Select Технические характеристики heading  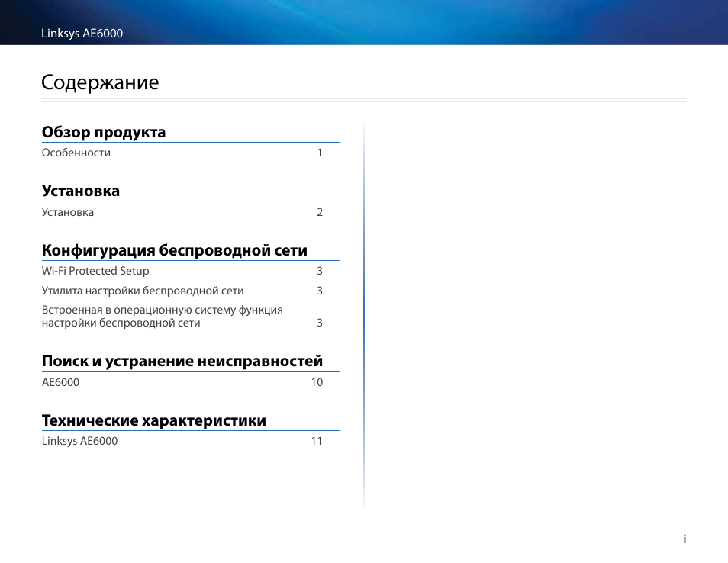(x=154, y=420)
